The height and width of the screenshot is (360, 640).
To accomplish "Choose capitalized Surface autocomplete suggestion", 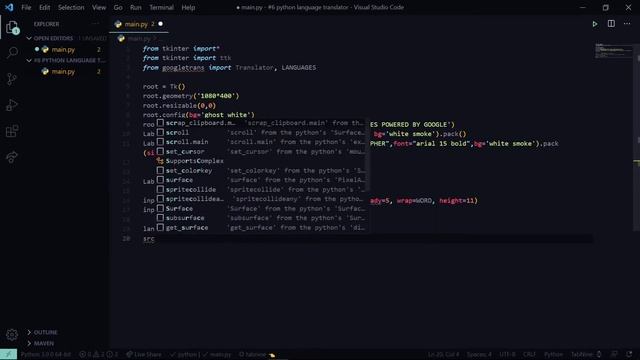I will coord(261,209).
